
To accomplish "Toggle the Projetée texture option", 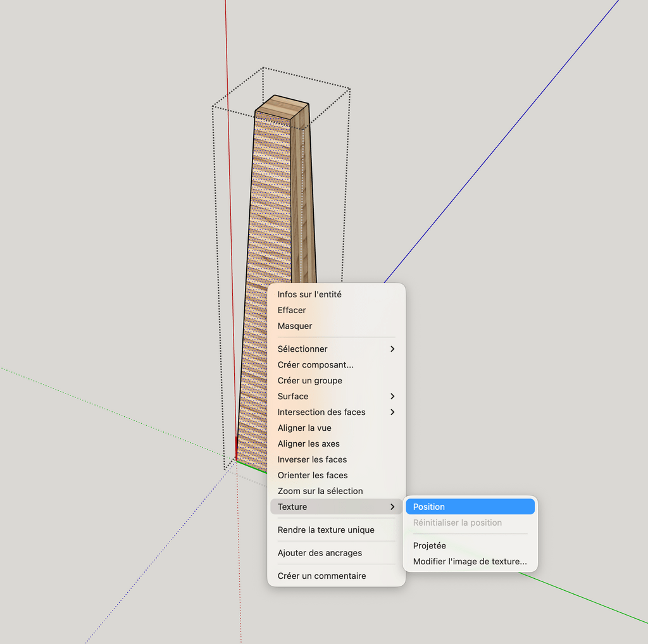I will click(x=429, y=545).
